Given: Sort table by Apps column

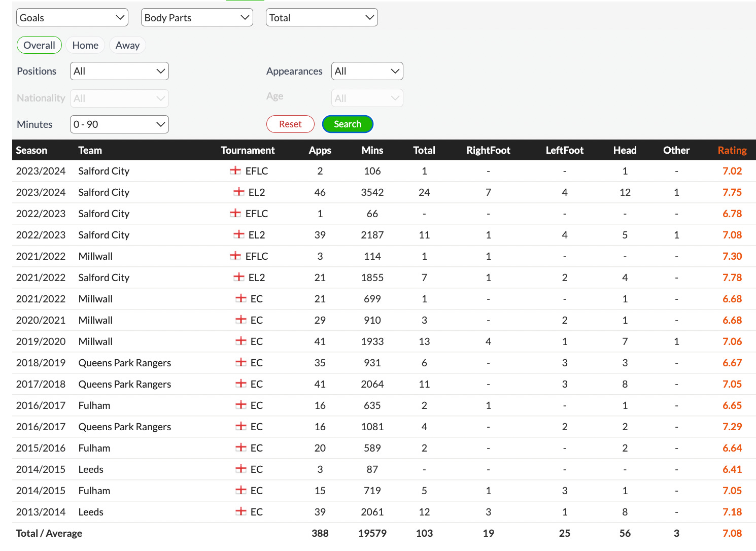Looking at the screenshot, I should (320, 150).
